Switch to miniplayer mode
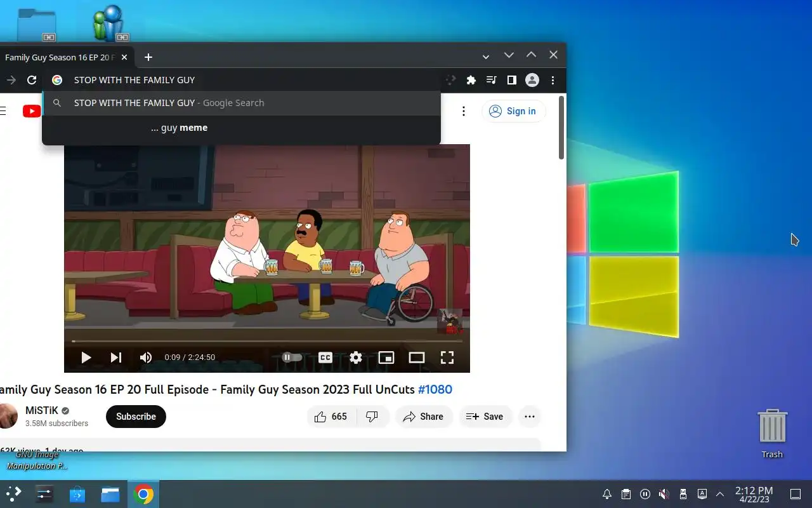The width and height of the screenshot is (812, 508). 386,358
